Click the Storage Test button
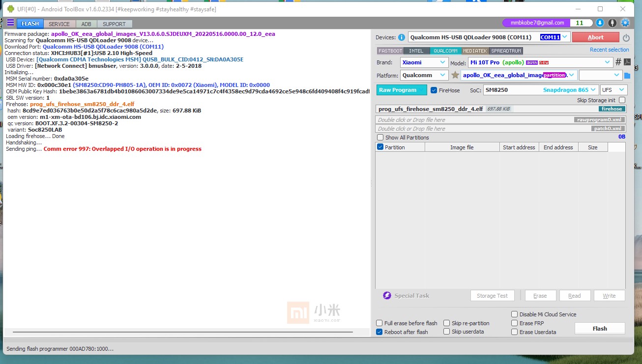642x364 pixels. point(492,296)
